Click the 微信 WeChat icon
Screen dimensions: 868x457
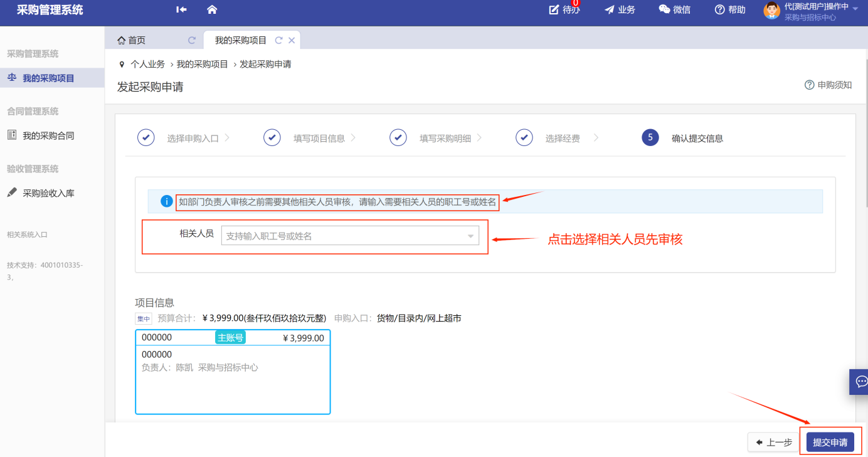point(674,9)
